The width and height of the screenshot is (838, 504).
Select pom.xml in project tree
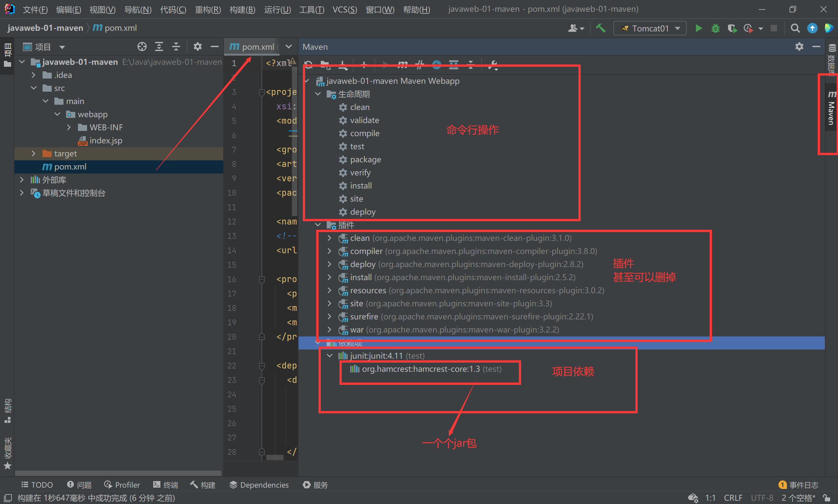coord(70,166)
